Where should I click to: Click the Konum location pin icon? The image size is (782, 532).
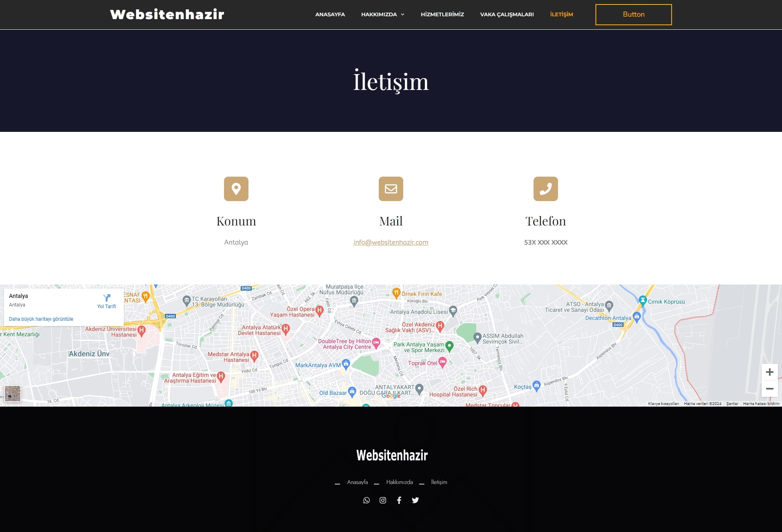point(236,189)
